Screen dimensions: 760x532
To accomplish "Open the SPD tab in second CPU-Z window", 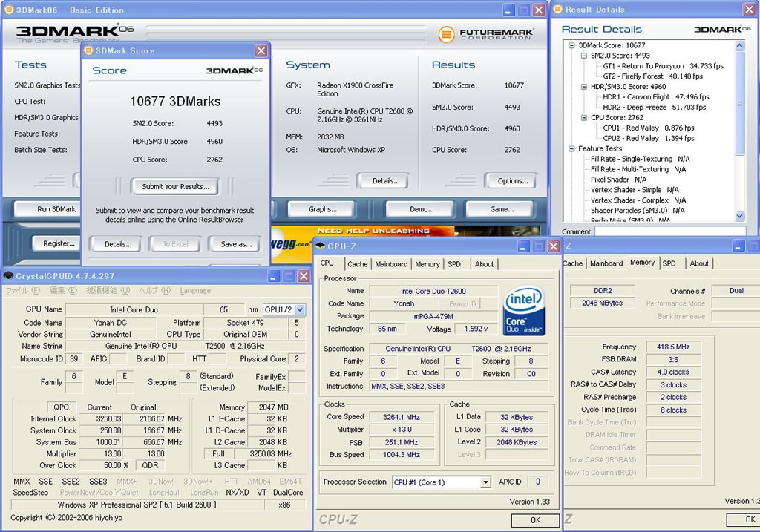I will 669,263.
